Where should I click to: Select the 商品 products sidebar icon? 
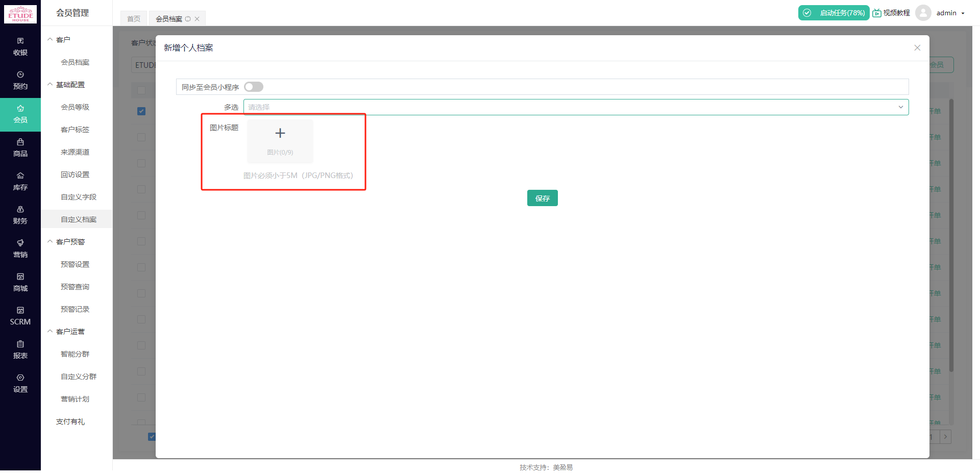20,147
